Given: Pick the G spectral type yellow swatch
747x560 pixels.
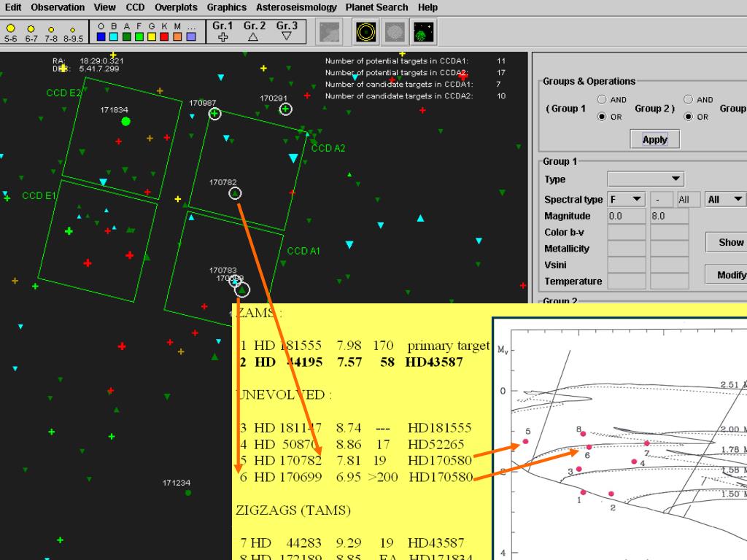Looking at the screenshot, I should point(152,36).
